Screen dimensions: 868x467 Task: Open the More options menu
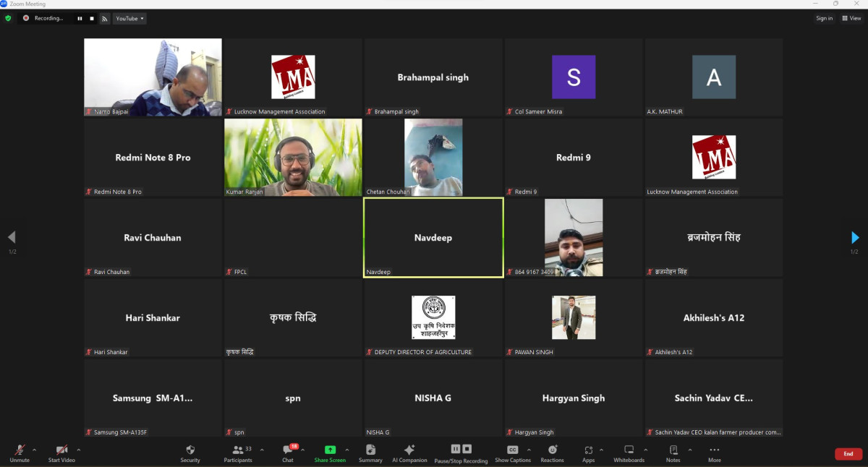coord(715,453)
